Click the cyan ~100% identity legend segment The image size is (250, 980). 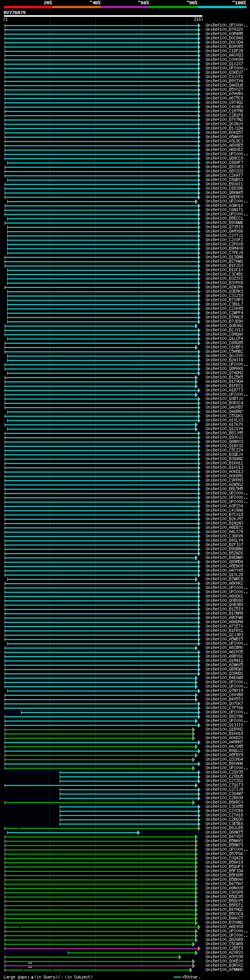222,7
